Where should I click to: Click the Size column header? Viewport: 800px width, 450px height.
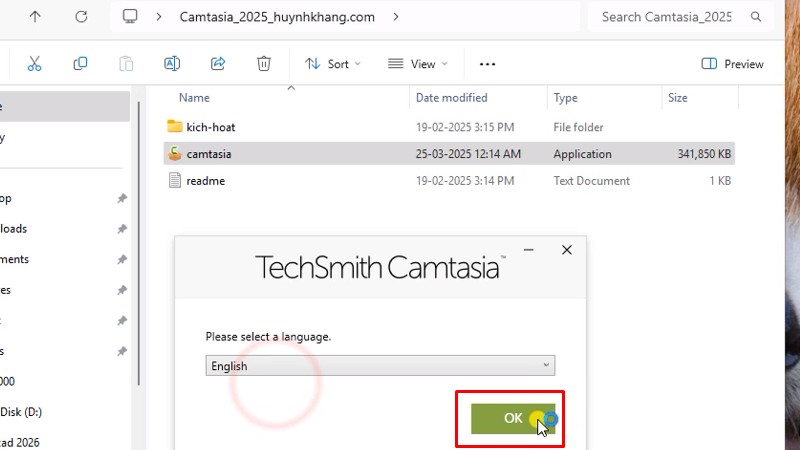pyautogui.click(x=678, y=98)
